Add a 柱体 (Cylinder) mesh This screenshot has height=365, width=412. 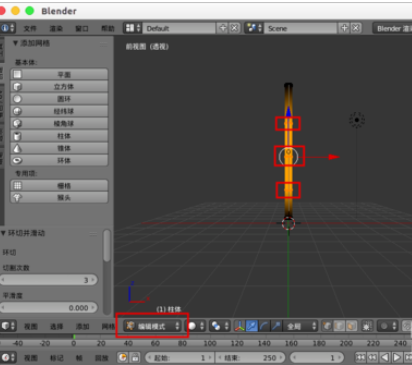tap(59, 136)
